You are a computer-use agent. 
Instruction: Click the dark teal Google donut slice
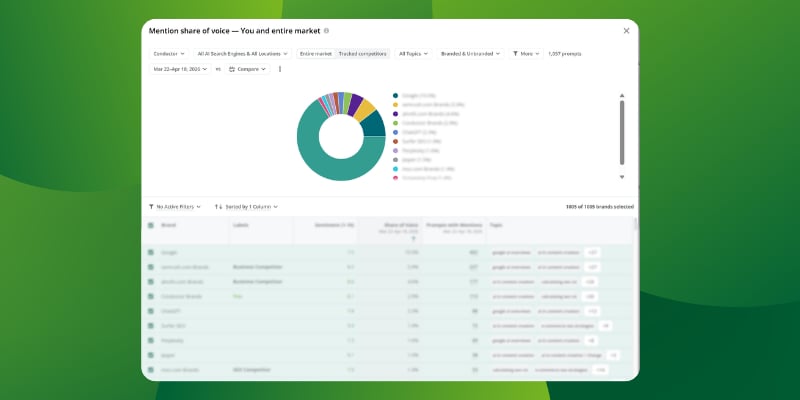coord(375,125)
